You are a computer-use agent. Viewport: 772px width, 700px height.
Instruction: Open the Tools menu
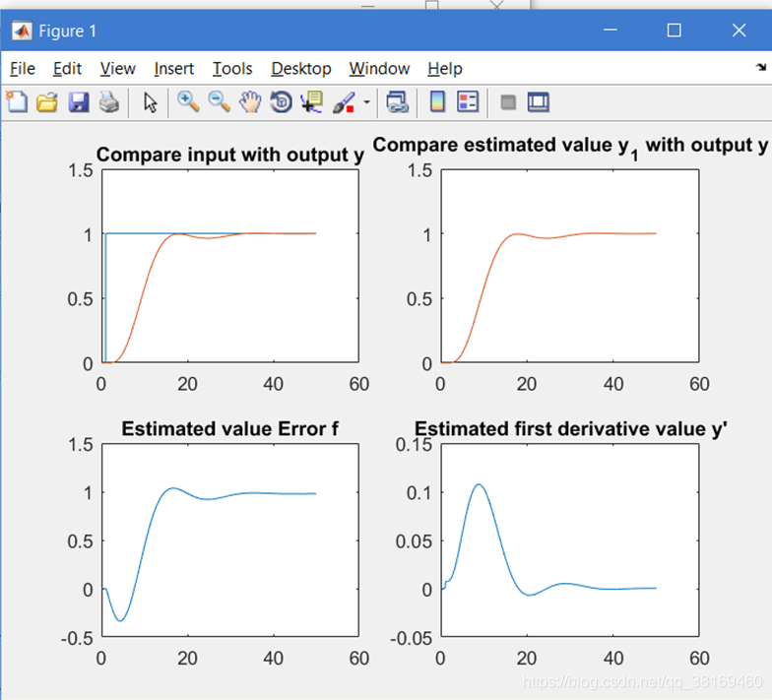(232, 69)
